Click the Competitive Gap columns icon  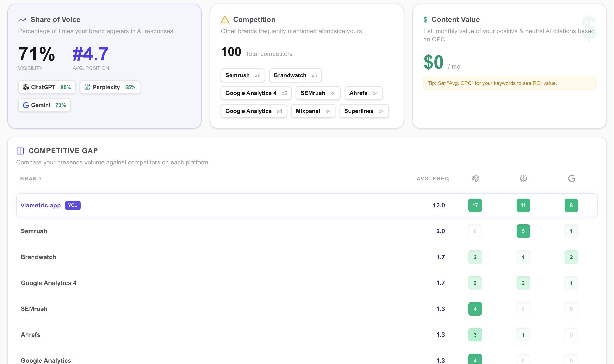click(20, 151)
